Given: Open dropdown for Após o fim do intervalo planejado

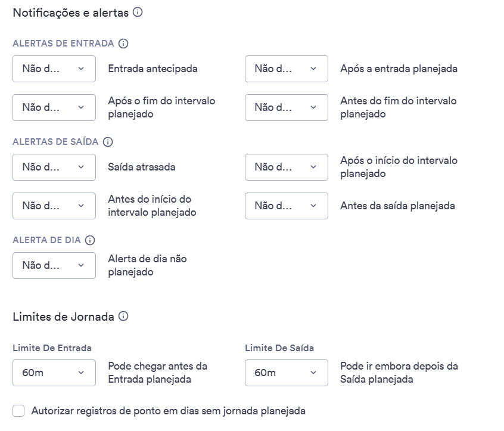Looking at the screenshot, I should point(54,107).
